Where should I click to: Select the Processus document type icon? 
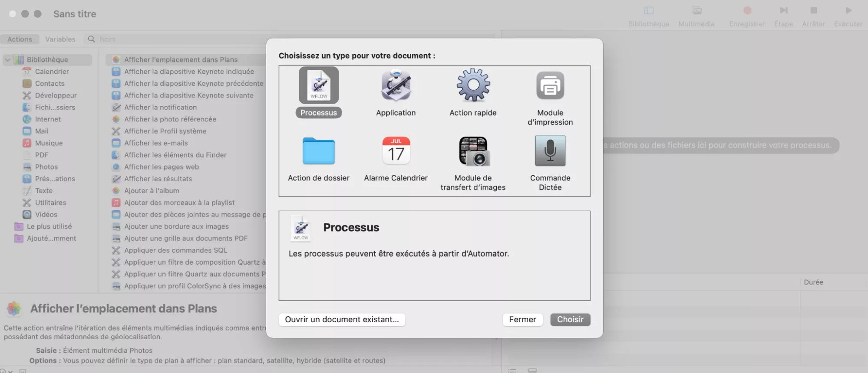tap(318, 85)
